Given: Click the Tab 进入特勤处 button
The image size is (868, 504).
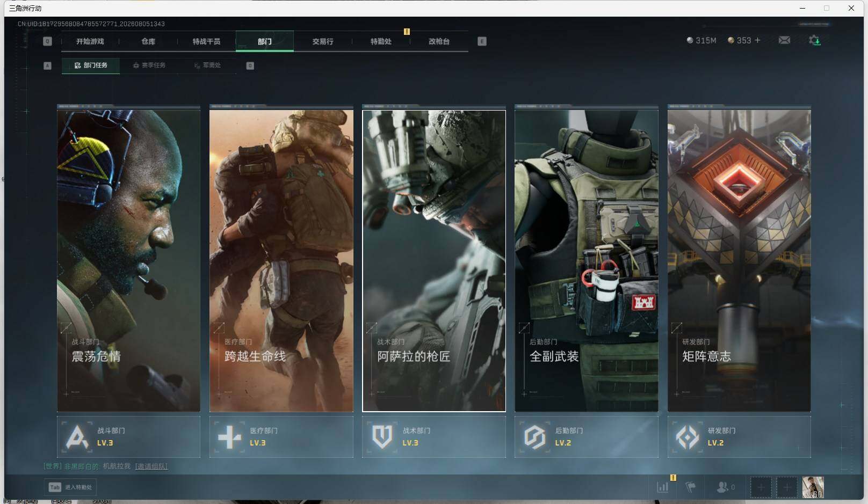Looking at the screenshot, I should tap(70, 487).
